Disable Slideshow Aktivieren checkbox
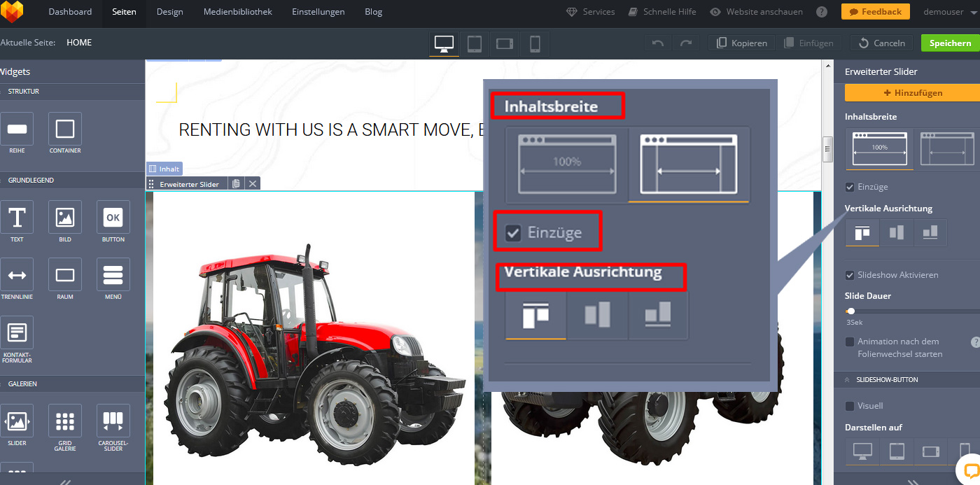980x485 pixels. click(x=850, y=275)
